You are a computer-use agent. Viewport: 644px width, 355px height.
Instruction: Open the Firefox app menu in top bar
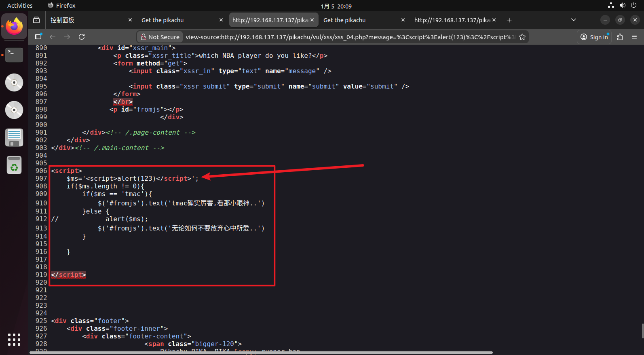point(61,5)
